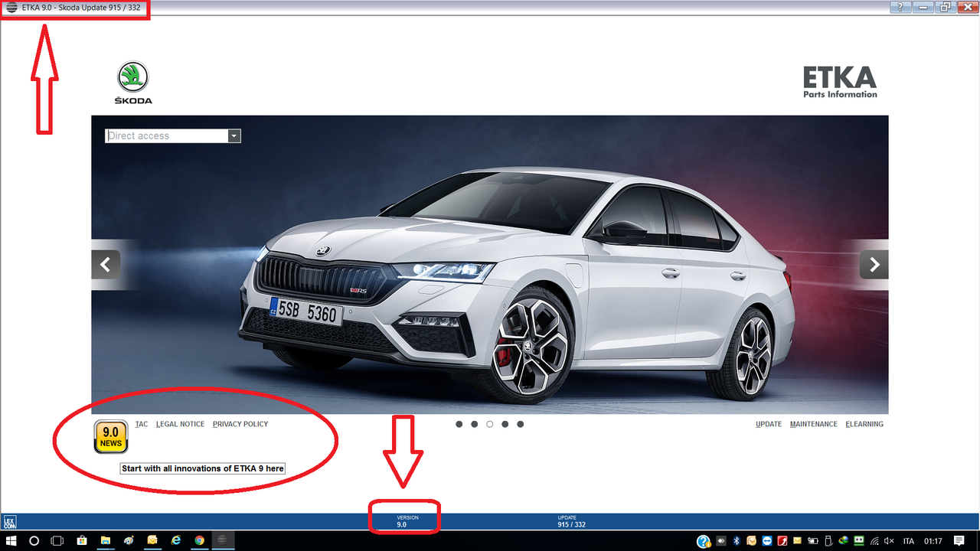
Task: Click the UPDATE 915 / 332 status entry
Action: 571,521
